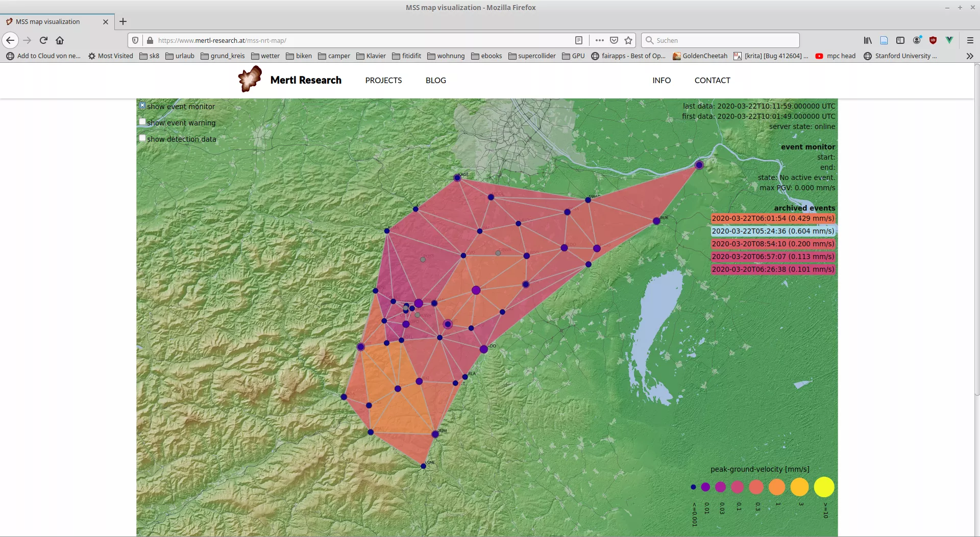Viewport: 980px width, 537px height.
Task: Open page actions three-dot menu
Action: 599,40
